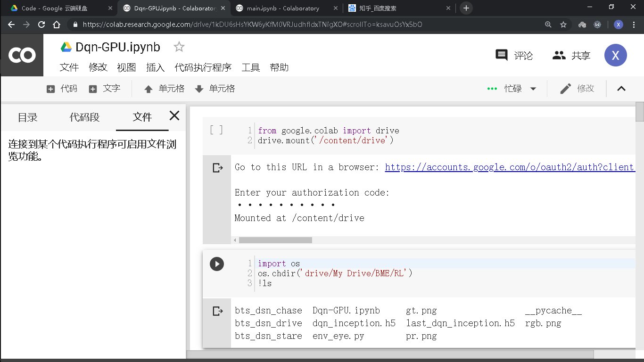The height and width of the screenshot is (362, 644).
Task: Click the Google Drive icon beside notebook title
Action: point(66,47)
